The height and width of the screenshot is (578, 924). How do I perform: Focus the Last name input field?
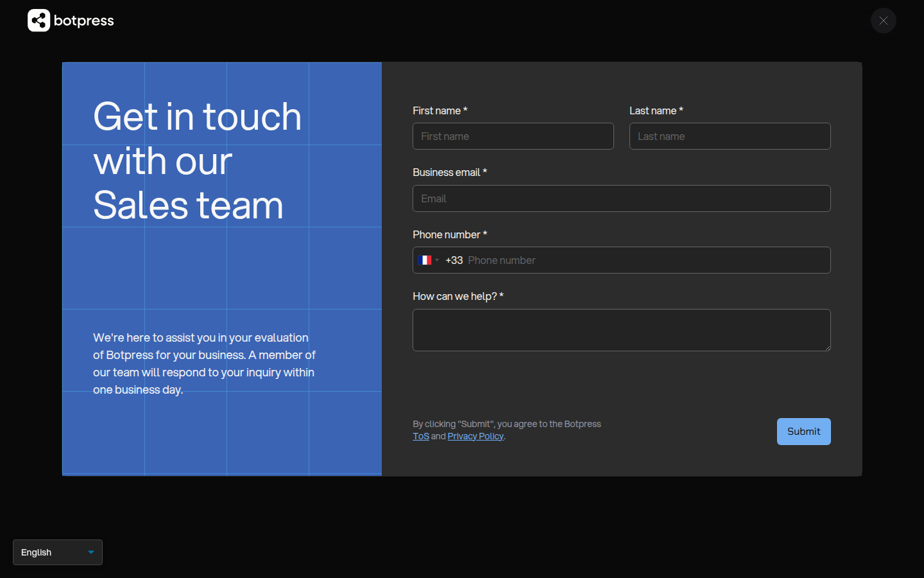point(730,136)
